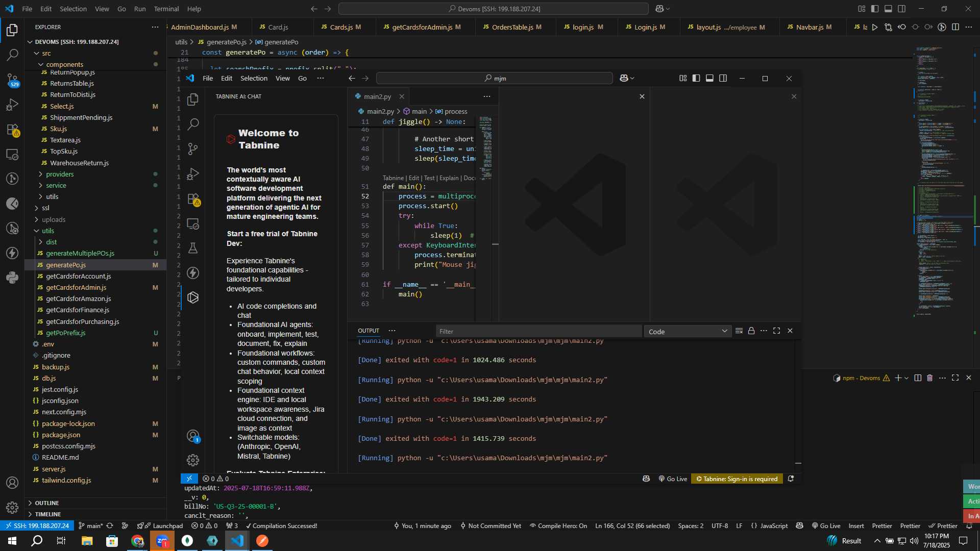Open the Code output channel dropdown
This screenshot has height=551, width=980.
pyautogui.click(x=688, y=331)
